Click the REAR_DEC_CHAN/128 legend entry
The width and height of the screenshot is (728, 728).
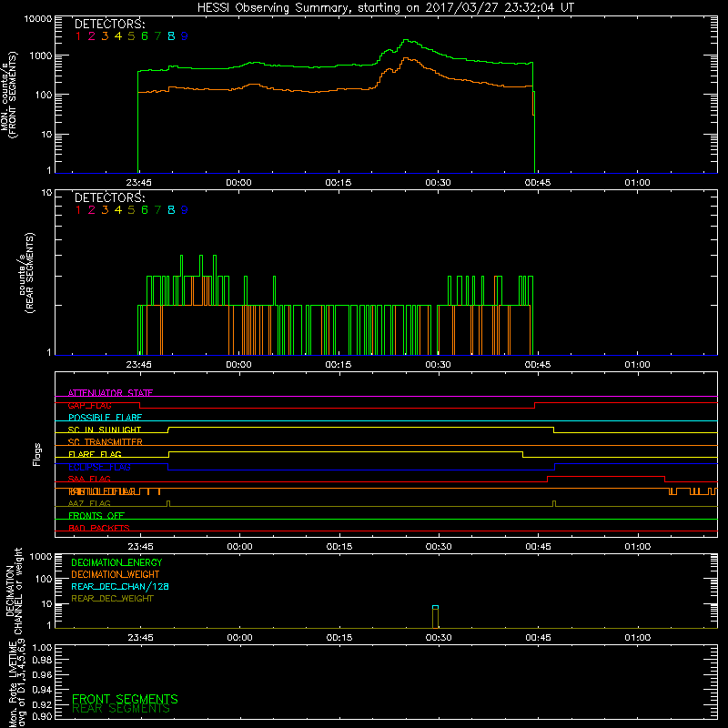click(x=120, y=586)
